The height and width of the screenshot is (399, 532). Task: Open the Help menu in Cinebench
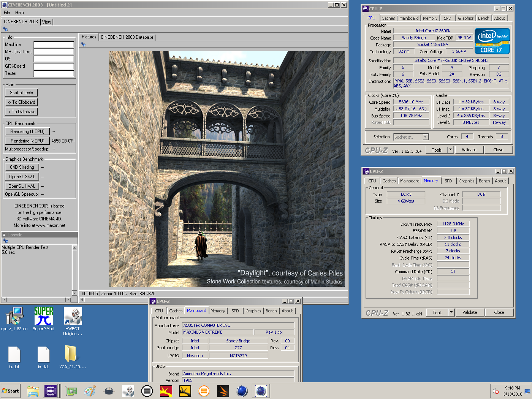pyautogui.click(x=19, y=13)
